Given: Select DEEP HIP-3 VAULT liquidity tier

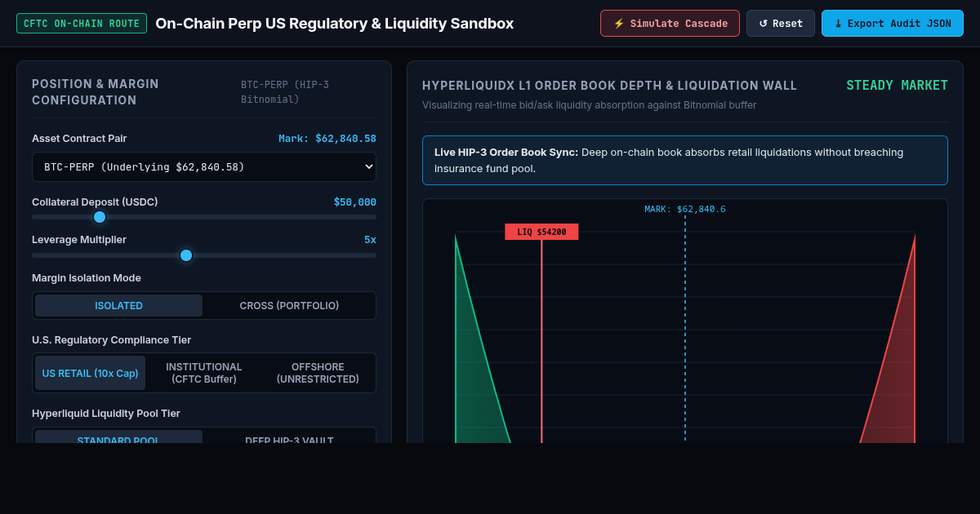Looking at the screenshot, I should 289,437.
